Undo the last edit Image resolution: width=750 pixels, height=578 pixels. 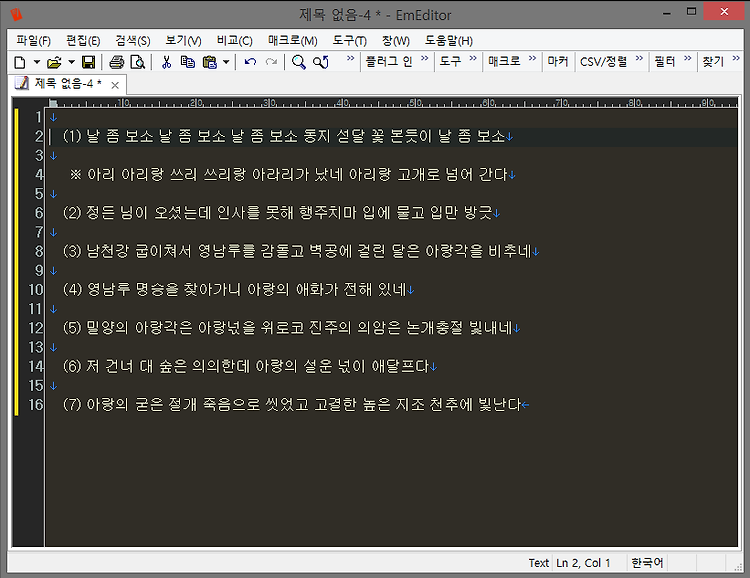coord(250,62)
